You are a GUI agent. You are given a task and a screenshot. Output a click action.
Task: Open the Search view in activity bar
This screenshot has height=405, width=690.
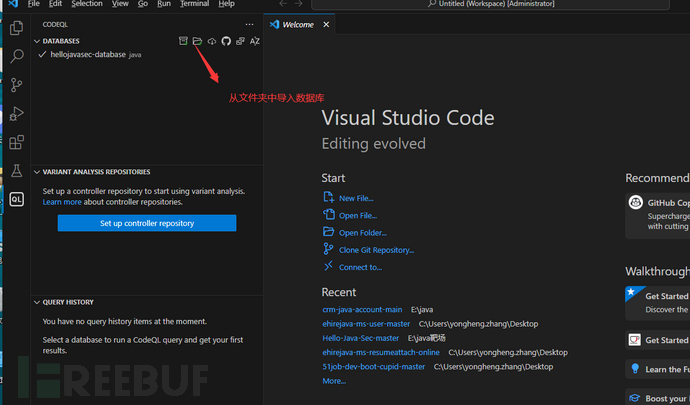[x=16, y=57]
